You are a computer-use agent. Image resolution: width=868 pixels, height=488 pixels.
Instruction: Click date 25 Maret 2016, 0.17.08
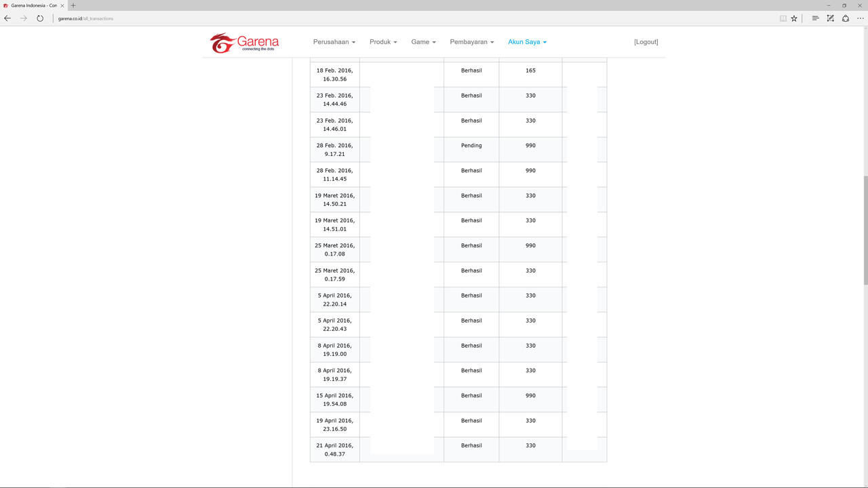click(x=334, y=250)
